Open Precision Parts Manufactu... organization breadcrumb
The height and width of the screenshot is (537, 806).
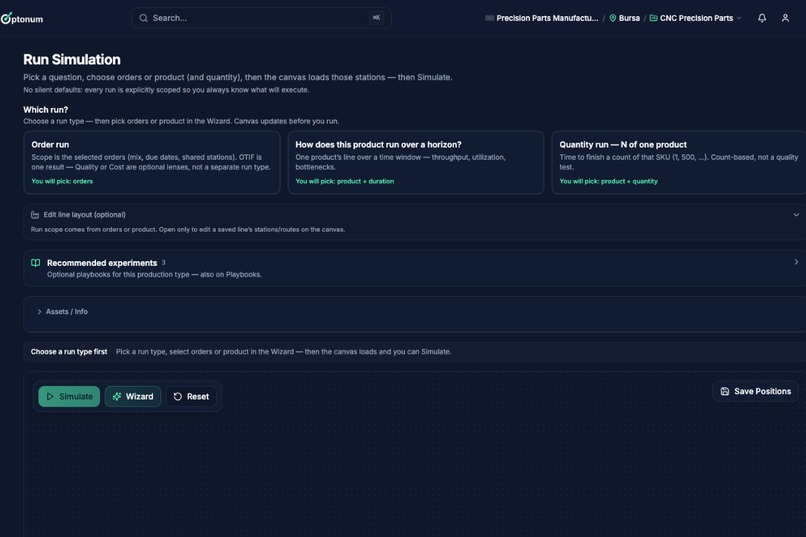(x=542, y=18)
